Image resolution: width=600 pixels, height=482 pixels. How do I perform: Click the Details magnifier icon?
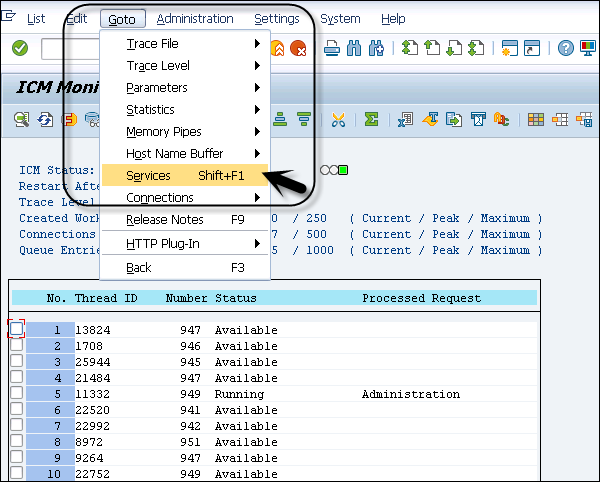tap(22, 120)
